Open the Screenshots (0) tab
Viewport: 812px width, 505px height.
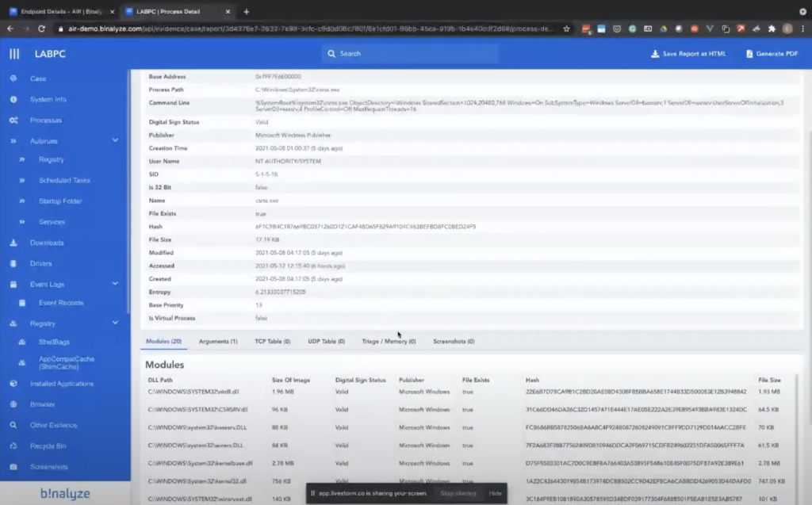point(454,342)
